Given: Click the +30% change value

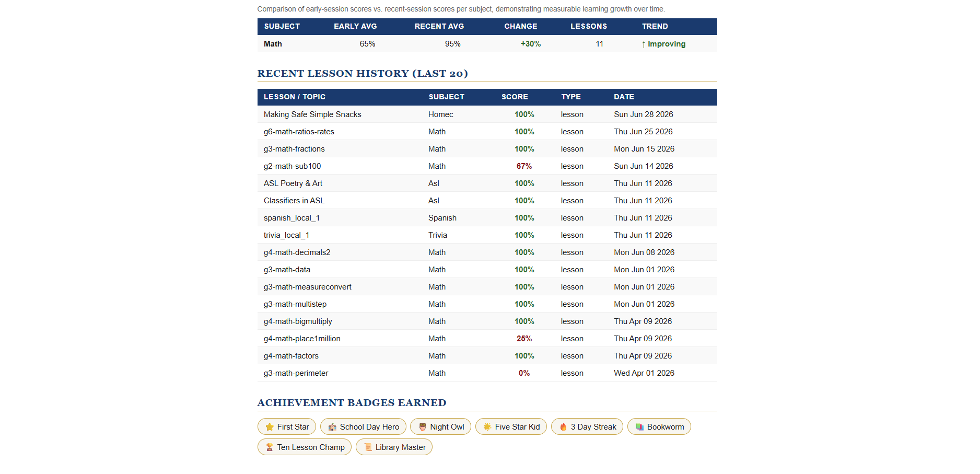Looking at the screenshot, I should click(531, 44).
